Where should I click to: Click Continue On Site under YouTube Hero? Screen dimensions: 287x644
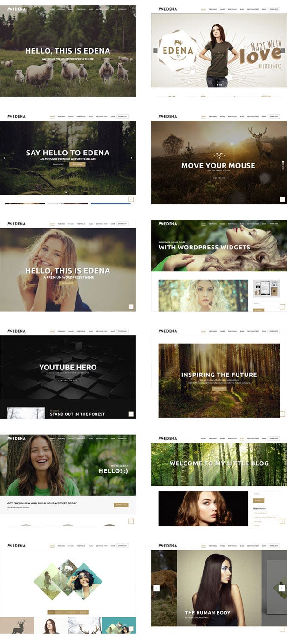pyautogui.click(x=68, y=380)
